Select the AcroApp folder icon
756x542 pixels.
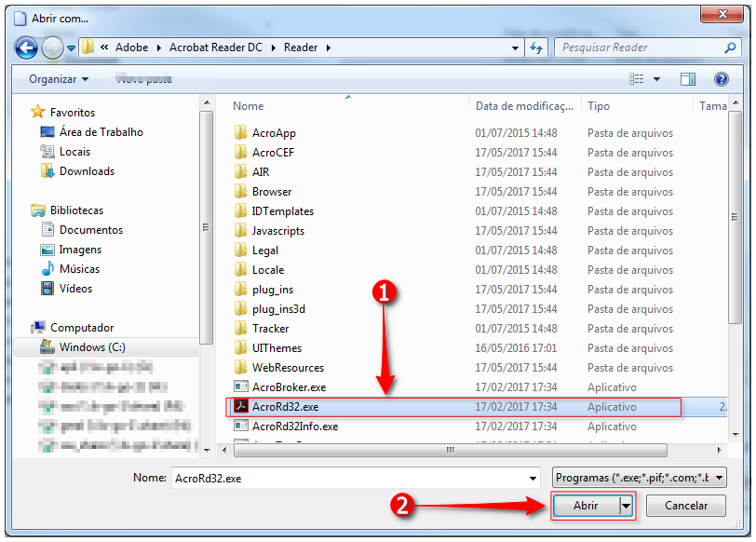point(240,132)
